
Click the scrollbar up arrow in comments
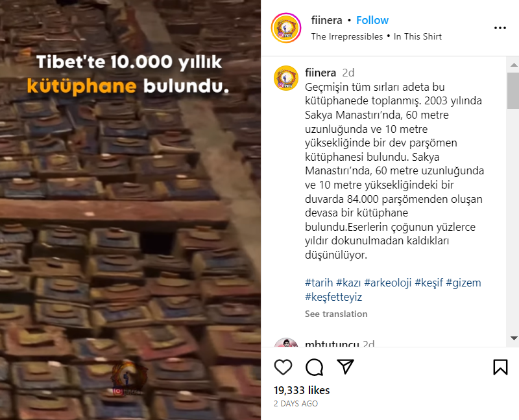pos(514,65)
